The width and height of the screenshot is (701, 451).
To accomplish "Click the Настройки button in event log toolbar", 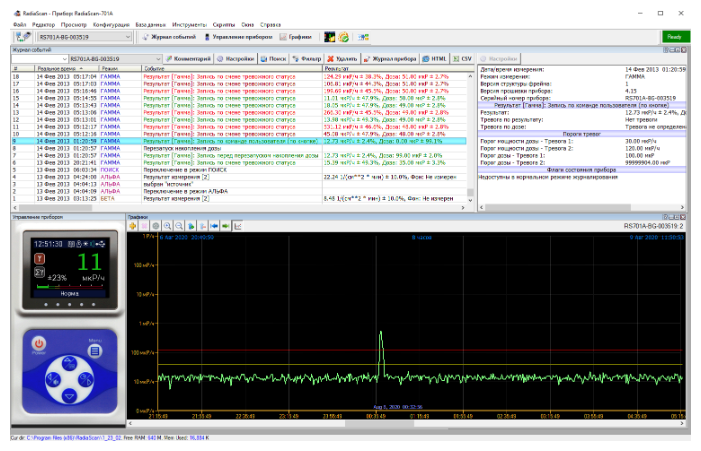I will point(236,59).
